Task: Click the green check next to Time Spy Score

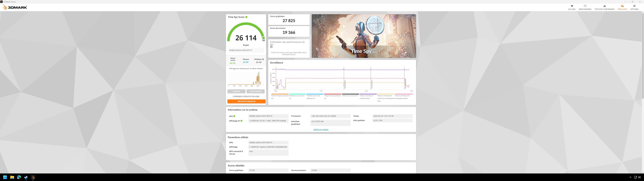Action: [x=247, y=17]
